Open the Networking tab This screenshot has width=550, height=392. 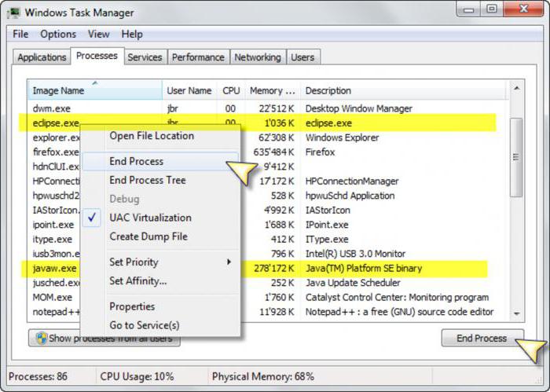pyautogui.click(x=257, y=57)
